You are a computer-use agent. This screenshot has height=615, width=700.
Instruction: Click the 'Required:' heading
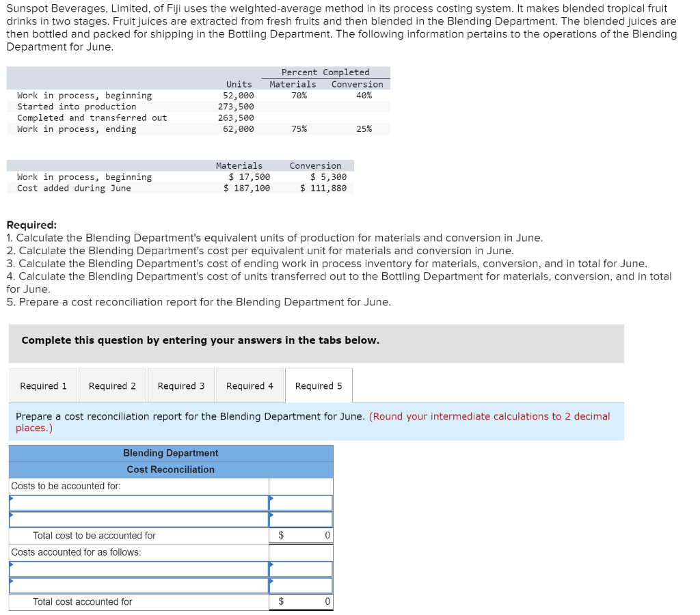pyautogui.click(x=31, y=225)
